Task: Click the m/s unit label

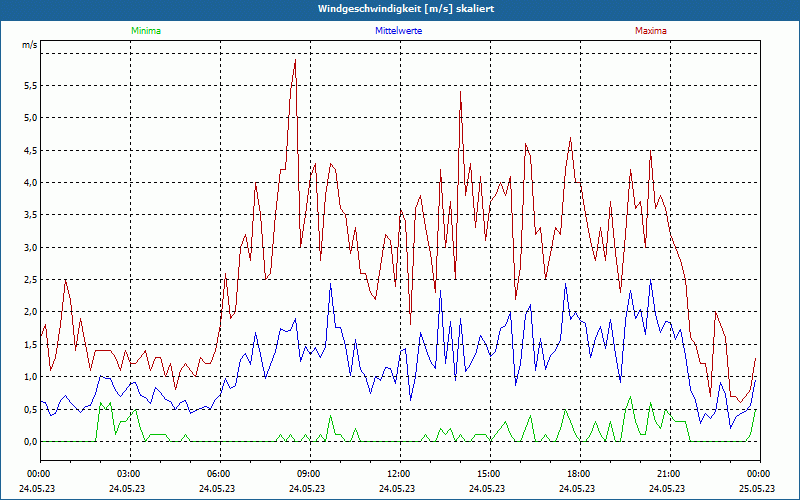Action: (30, 45)
